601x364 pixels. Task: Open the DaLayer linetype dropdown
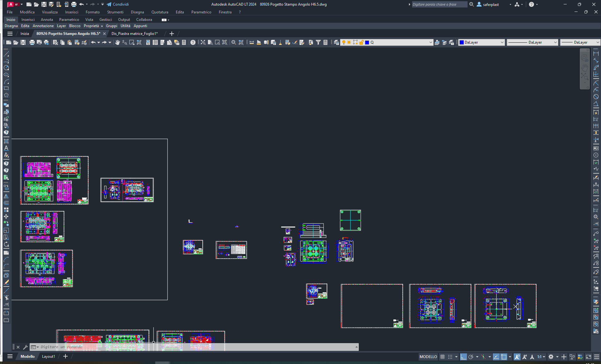tap(532, 42)
